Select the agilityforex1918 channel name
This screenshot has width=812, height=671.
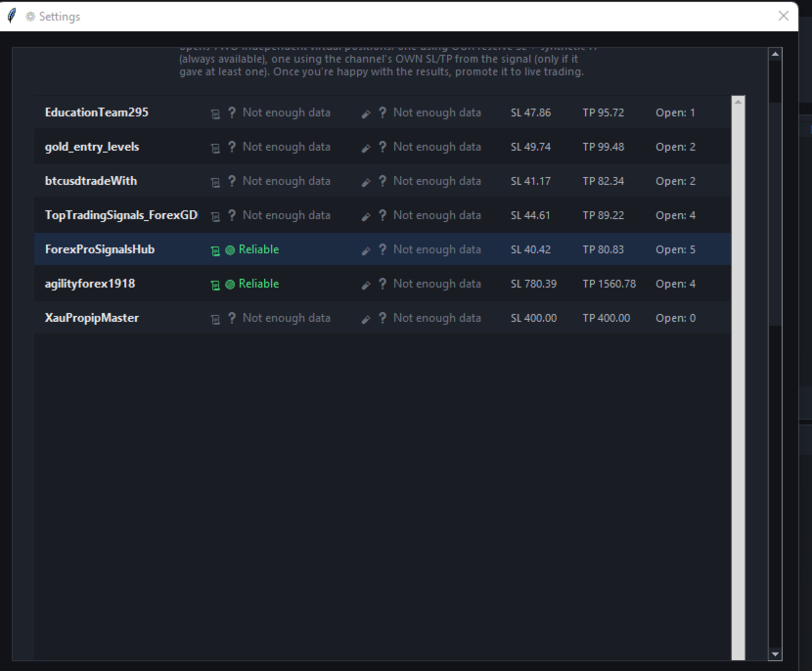click(90, 284)
